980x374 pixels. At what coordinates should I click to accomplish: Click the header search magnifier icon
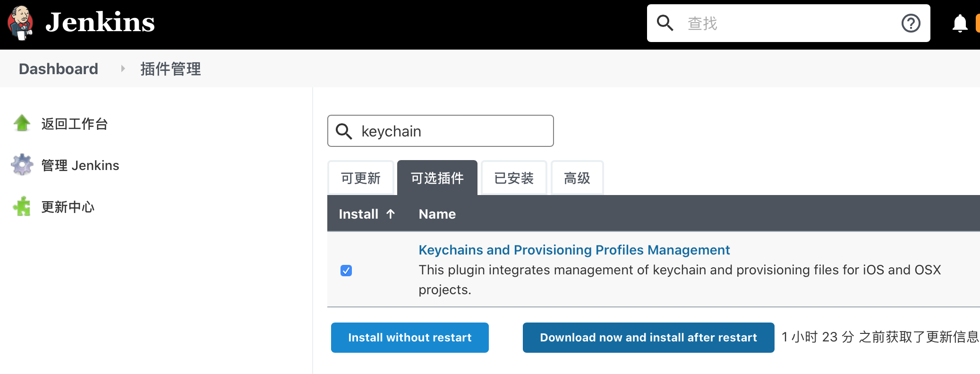click(x=665, y=23)
